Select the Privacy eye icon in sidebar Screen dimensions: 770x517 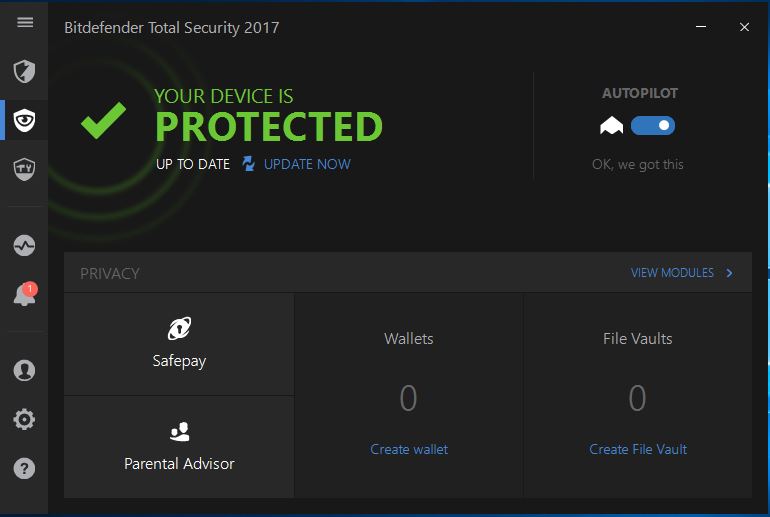[24, 121]
